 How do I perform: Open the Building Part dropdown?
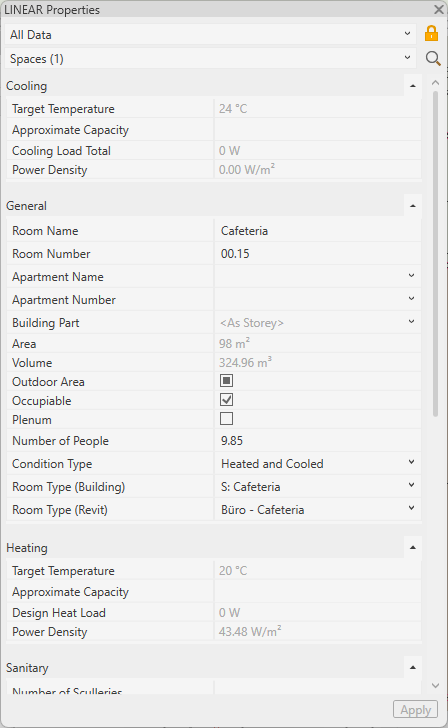click(x=318, y=323)
